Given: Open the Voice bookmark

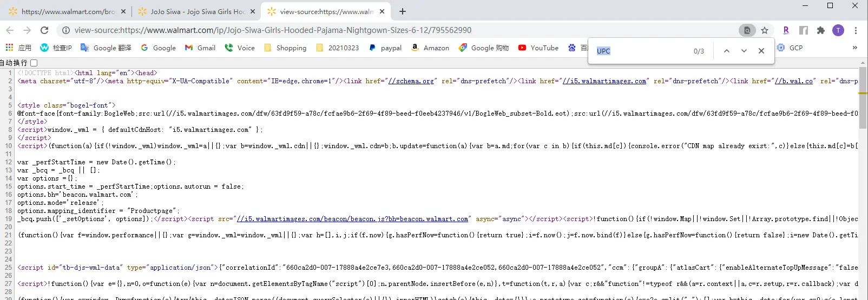Looking at the screenshot, I should 240,48.
